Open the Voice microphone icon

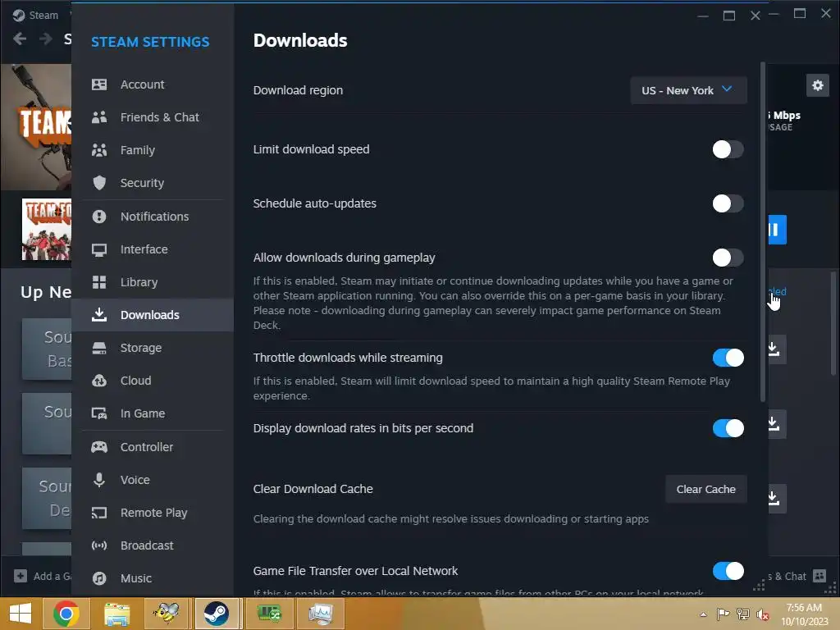coord(99,479)
